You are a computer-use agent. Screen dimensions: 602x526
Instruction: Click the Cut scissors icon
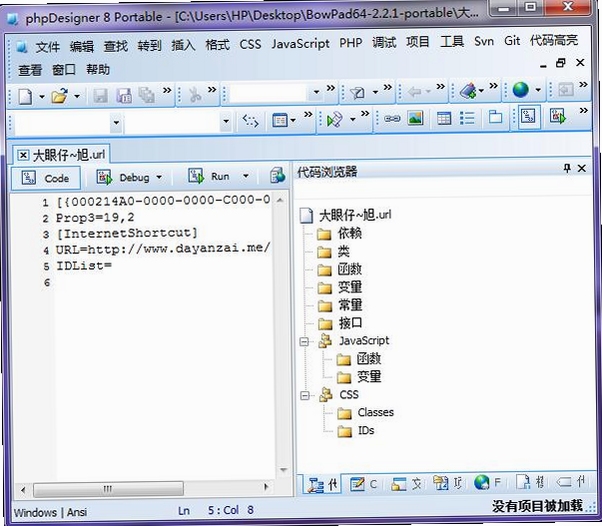point(195,95)
